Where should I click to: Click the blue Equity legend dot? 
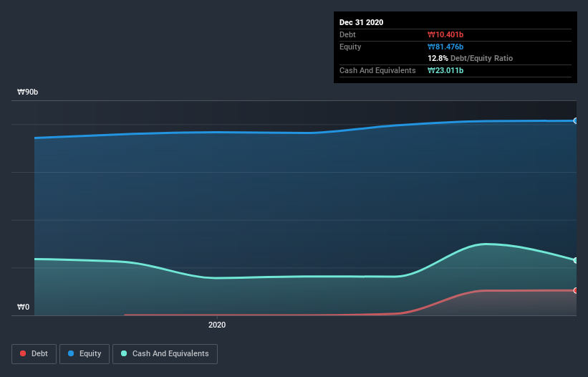pyautogui.click(x=71, y=353)
